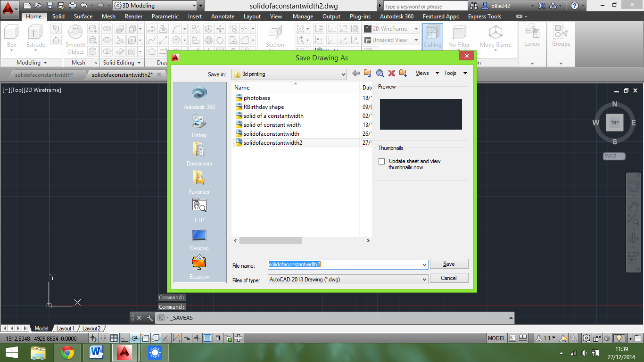Viewport: 644px width, 362px height.
Task: Open the Favorites place in sidebar
Action: (199, 183)
